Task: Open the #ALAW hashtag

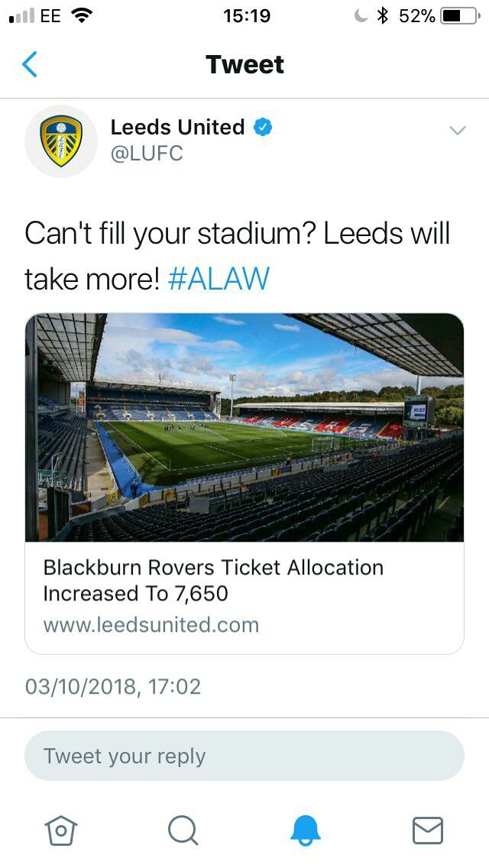Action: pos(218,279)
